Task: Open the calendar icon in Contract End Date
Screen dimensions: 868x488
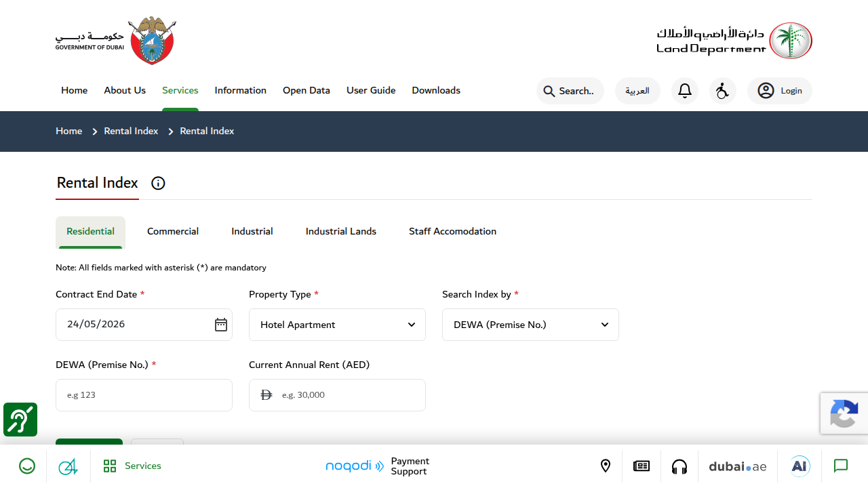Action: click(x=221, y=325)
